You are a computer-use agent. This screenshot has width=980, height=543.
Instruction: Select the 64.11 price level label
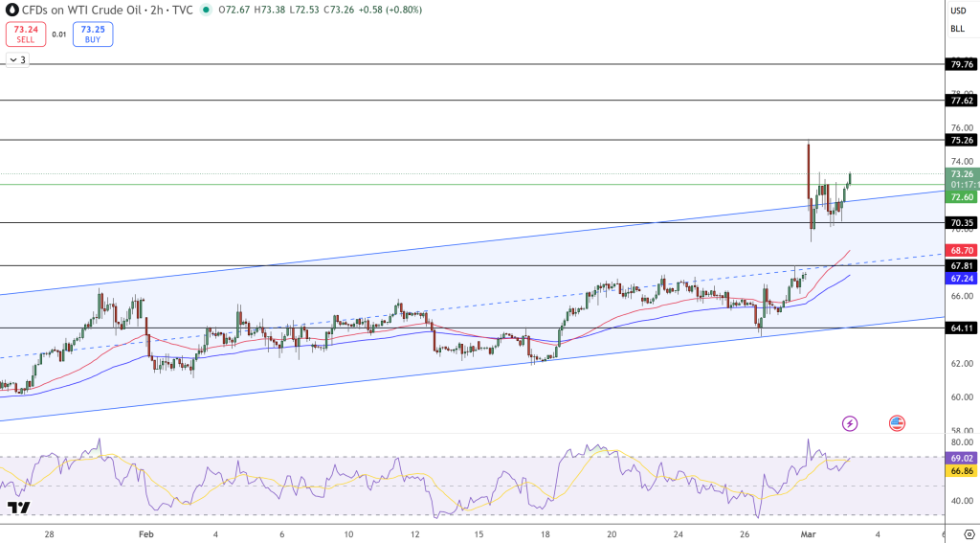coord(961,328)
